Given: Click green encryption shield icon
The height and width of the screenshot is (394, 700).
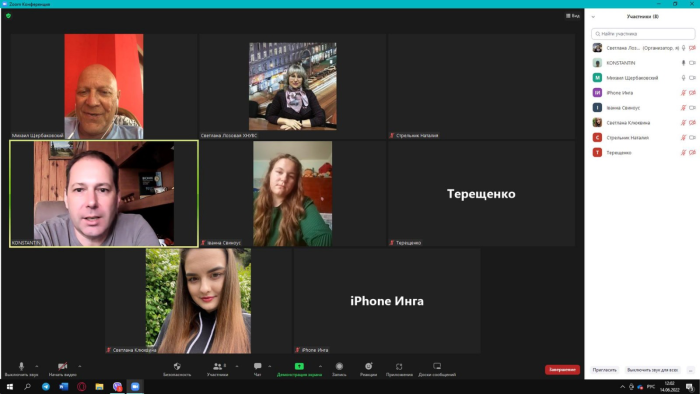Looking at the screenshot, I should pyautogui.click(x=8, y=16).
